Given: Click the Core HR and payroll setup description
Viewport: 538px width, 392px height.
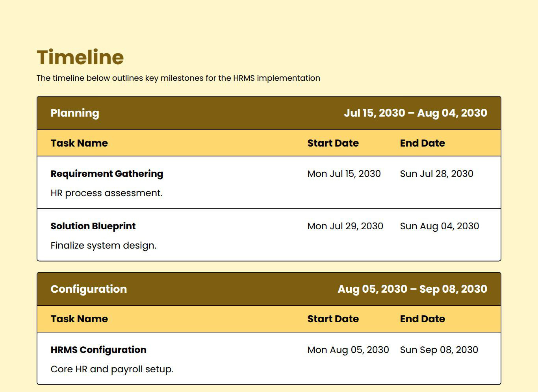Looking at the screenshot, I should pos(112,369).
